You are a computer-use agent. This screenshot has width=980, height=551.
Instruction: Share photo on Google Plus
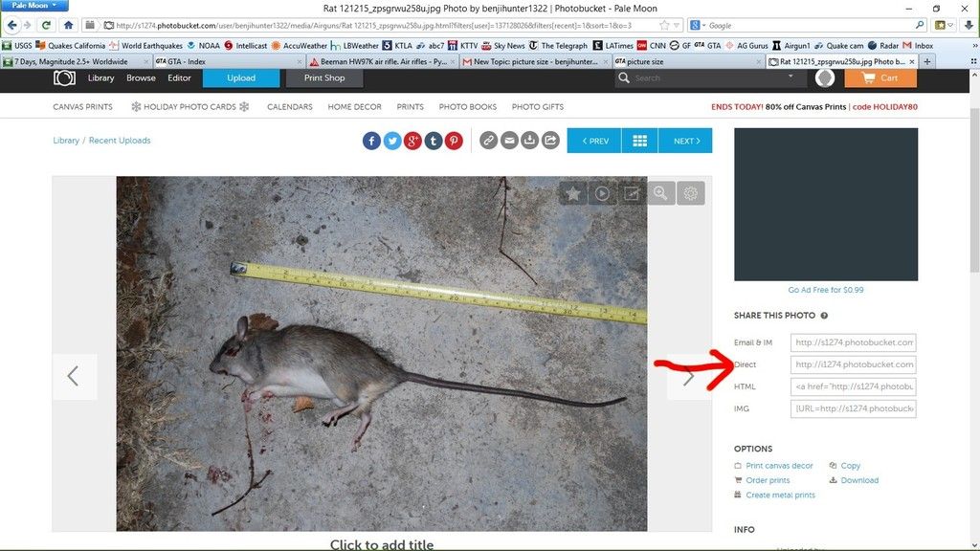pyautogui.click(x=412, y=142)
